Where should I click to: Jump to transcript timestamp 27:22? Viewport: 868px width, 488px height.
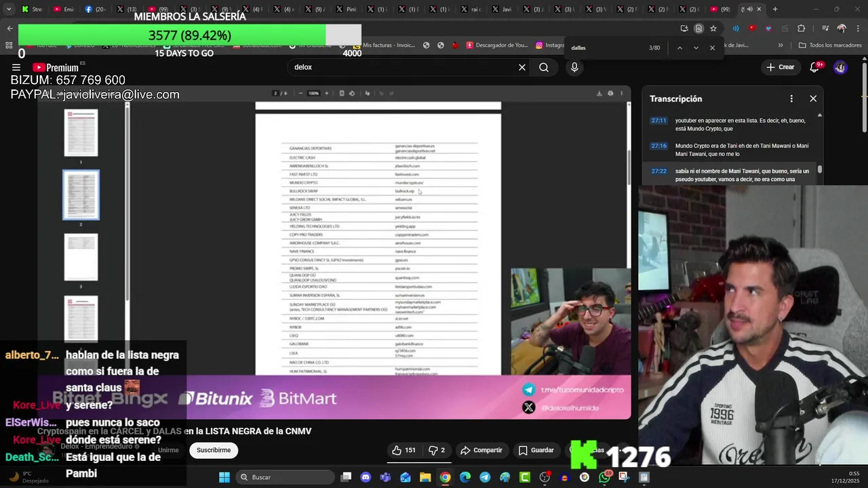coord(659,171)
